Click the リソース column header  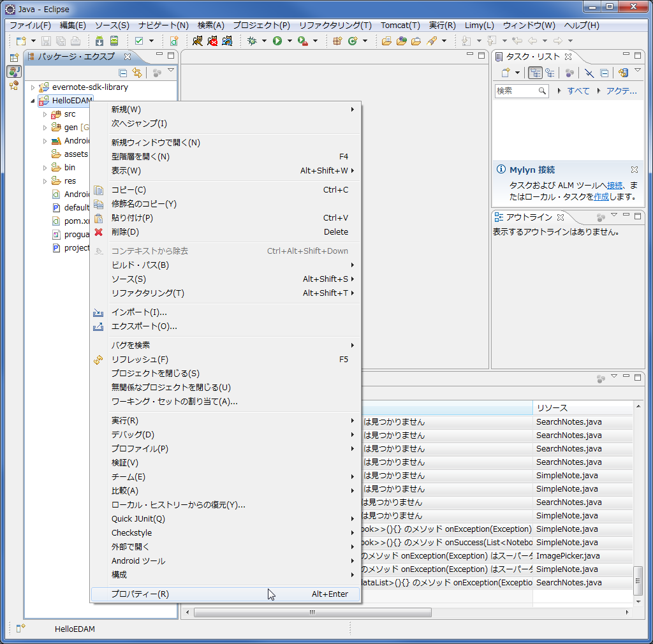tap(582, 408)
